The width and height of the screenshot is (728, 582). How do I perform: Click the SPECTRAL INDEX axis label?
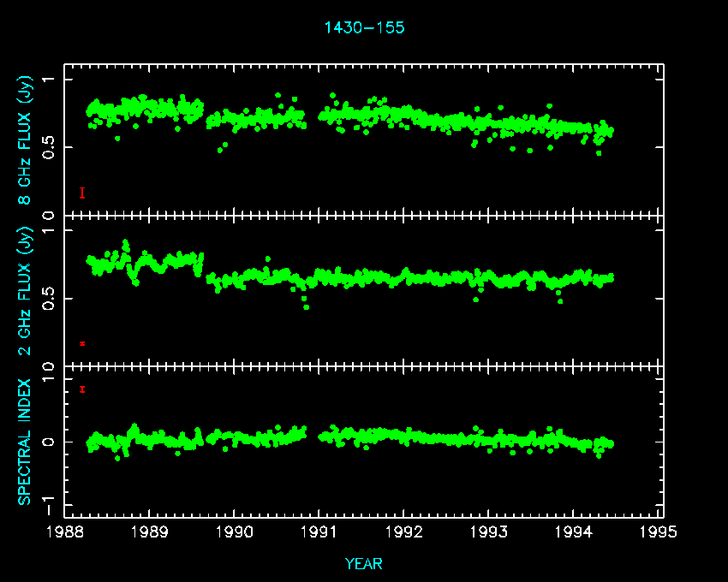coord(25,442)
